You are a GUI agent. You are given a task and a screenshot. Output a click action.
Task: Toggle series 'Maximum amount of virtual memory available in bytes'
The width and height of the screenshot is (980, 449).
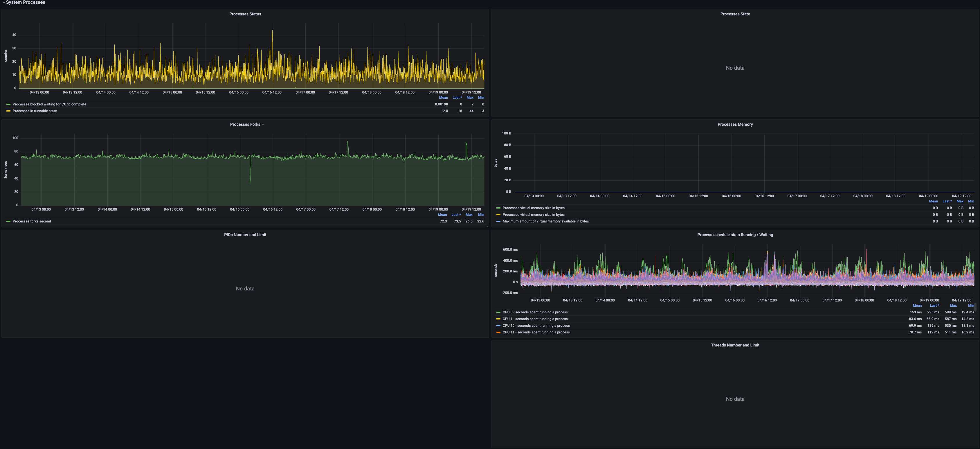tap(545, 222)
